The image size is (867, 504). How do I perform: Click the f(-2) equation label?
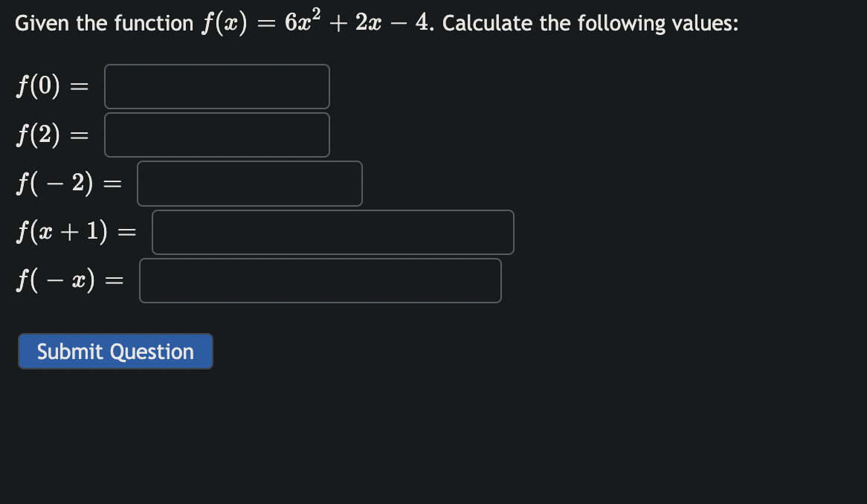click(x=67, y=183)
